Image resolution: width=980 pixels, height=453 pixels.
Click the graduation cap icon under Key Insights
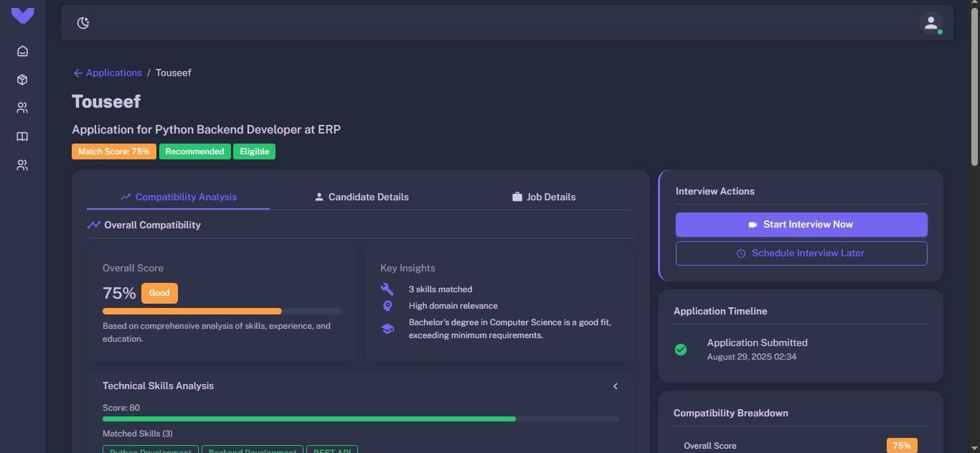point(387,328)
